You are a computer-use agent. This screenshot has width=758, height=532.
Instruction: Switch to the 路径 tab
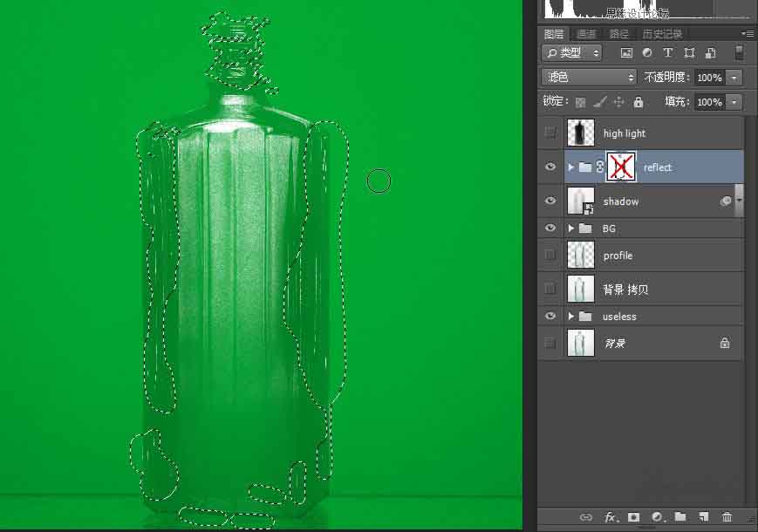tap(618, 34)
